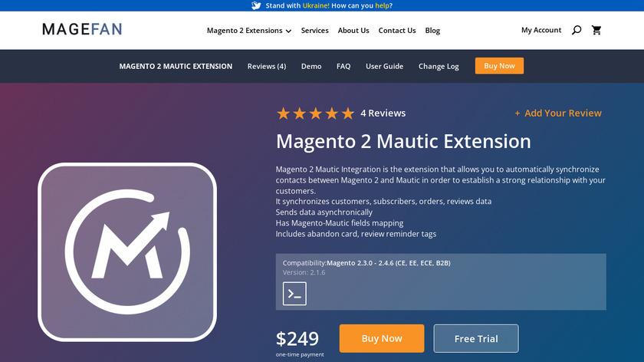Click the $249 price text
This screenshot has width=644, height=362.
tap(297, 338)
